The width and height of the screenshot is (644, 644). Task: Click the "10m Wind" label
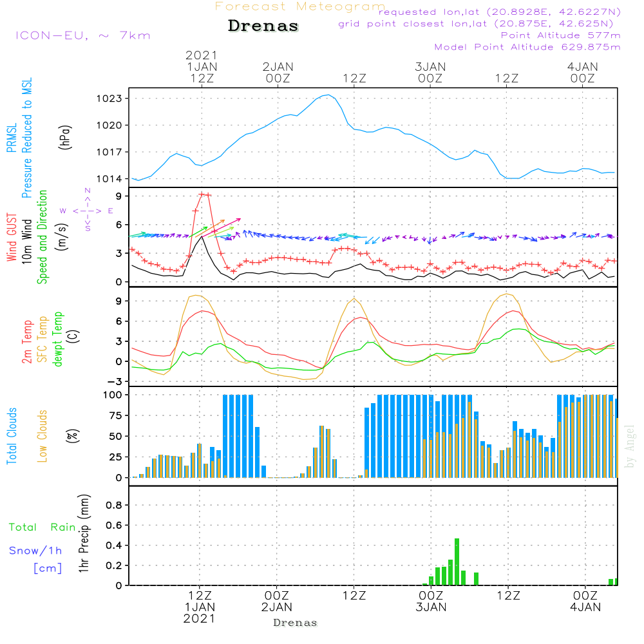pos(26,241)
